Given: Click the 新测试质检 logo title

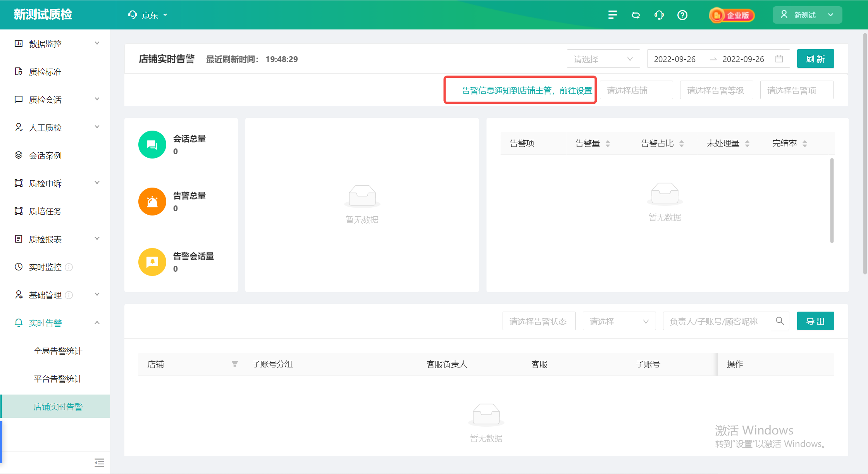Looking at the screenshot, I should 43,15.
